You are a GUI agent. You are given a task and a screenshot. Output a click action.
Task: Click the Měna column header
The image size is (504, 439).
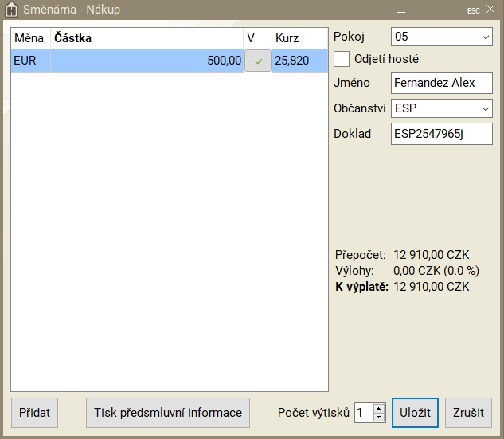point(29,37)
